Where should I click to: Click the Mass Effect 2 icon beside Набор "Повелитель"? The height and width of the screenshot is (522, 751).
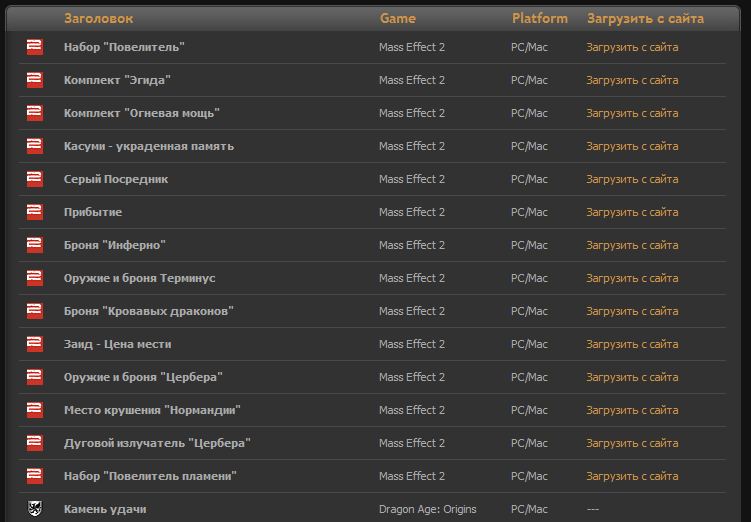tap(35, 47)
